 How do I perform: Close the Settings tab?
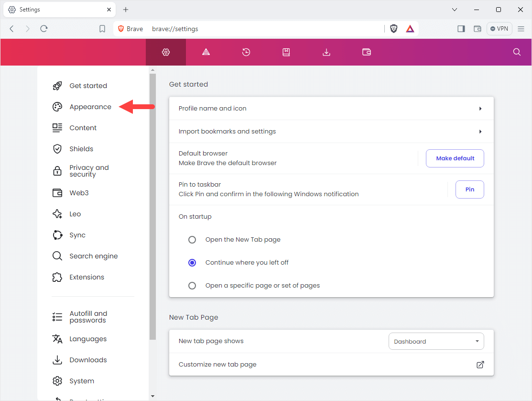[x=109, y=10]
